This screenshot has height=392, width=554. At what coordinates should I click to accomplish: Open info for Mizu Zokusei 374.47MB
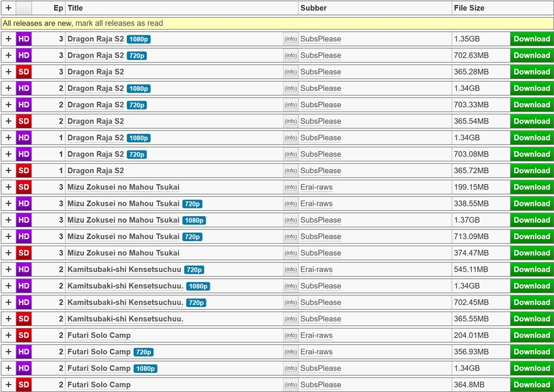[291, 253]
